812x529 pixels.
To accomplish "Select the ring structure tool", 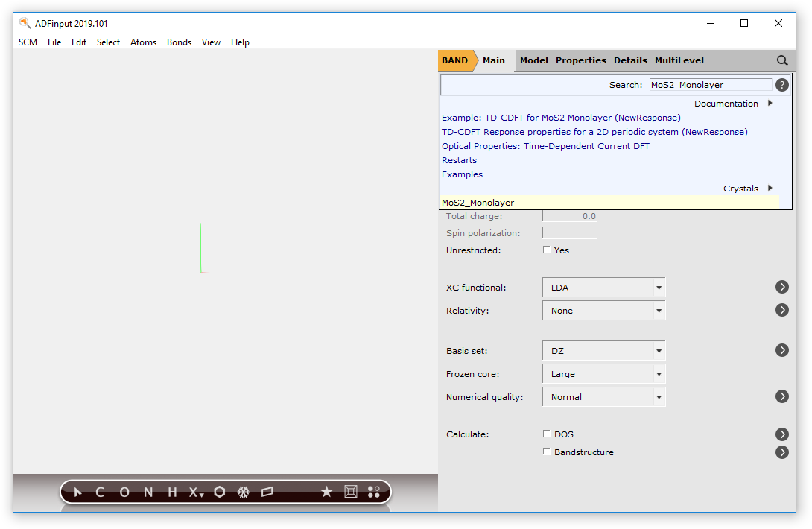I will (220, 492).
